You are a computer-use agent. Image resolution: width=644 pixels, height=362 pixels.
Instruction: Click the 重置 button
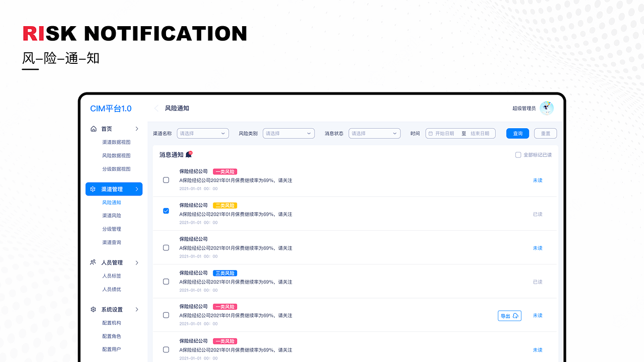(x=545, y=133)
